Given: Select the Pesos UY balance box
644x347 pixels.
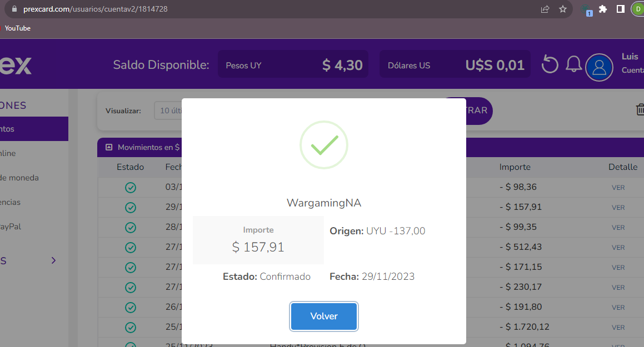Looking at the screenshot, I should pyautogui.click(x=293, y=64).
